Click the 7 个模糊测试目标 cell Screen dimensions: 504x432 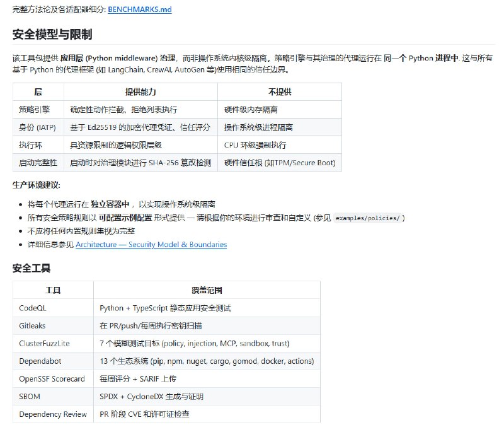pyautogui.click(x=207, y=343)
